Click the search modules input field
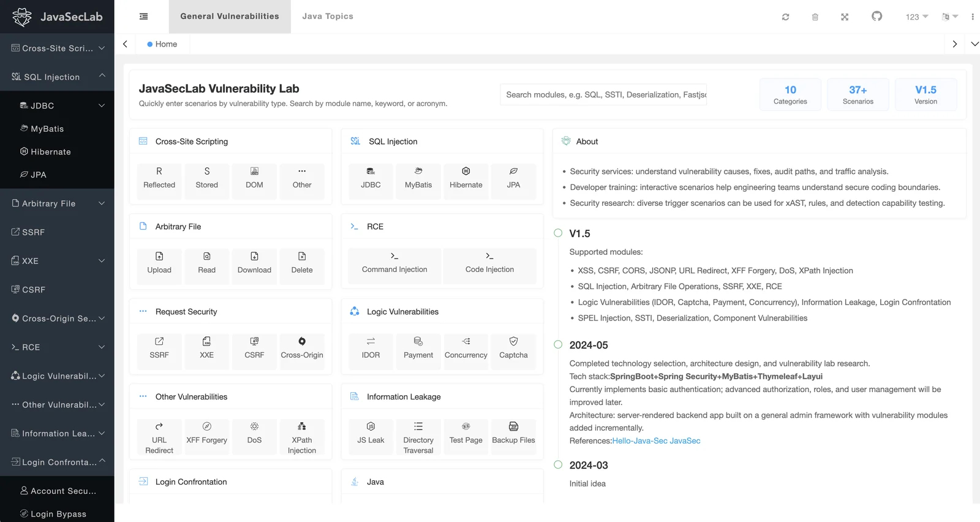The width and height of the screenshot is (980, 522). [603, 94]
